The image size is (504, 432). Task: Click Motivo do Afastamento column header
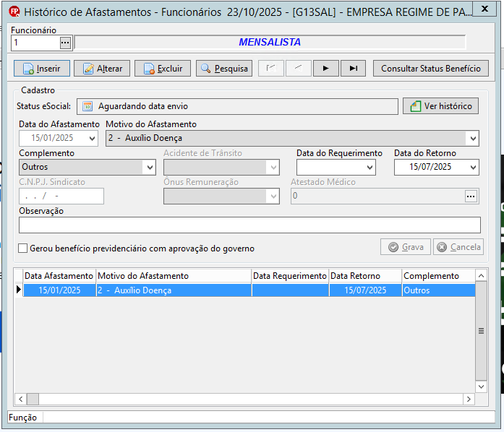pos(174,276)
